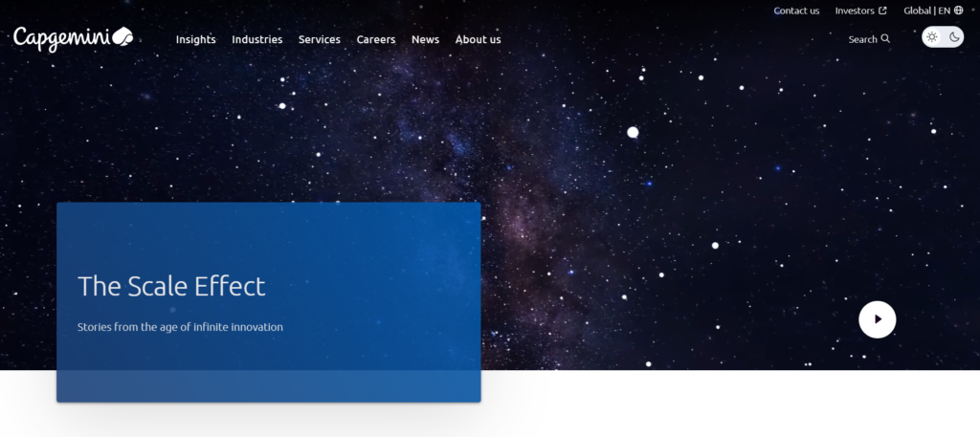
Task: Open the Global | EN language selector
Action: [x=927, y=11]
